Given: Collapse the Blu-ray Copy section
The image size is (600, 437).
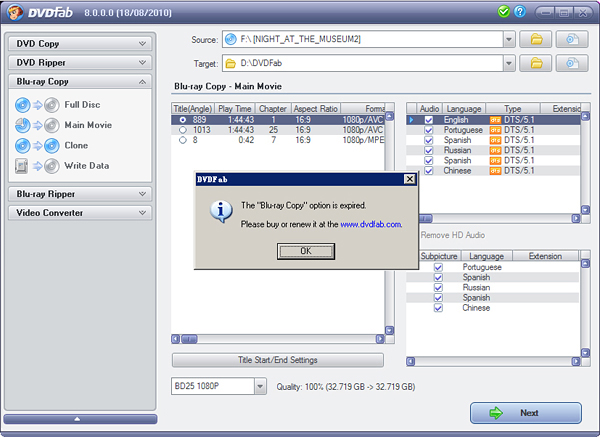Looking at the screenshot, I should click(x=80, y=82).
